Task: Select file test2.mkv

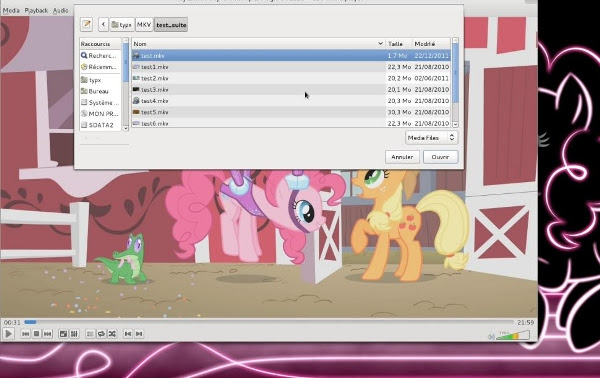Action: pyautogui.click(x=291, y=78)
